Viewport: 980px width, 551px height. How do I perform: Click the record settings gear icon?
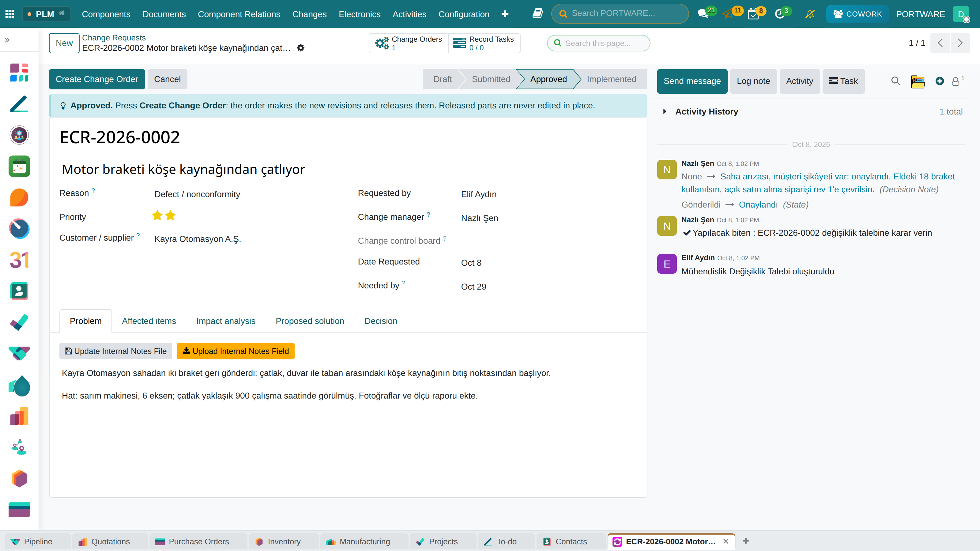point(300,48)
